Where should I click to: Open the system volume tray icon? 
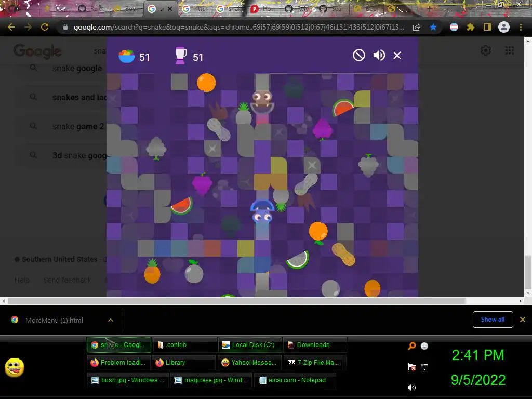tap(411, 388)
